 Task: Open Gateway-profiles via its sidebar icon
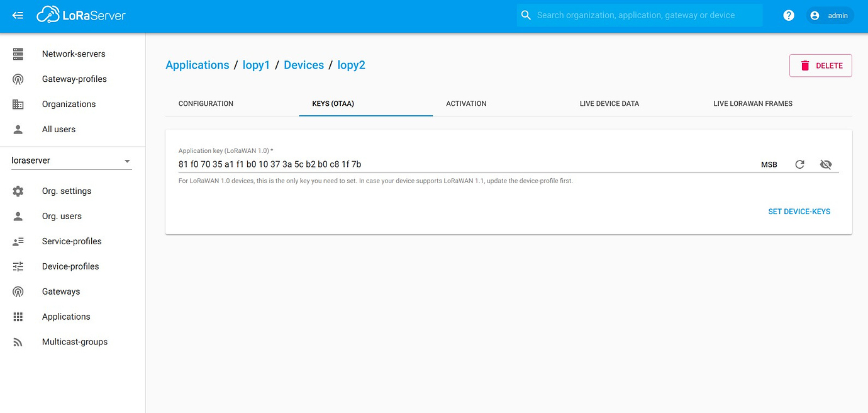point(17,79)
